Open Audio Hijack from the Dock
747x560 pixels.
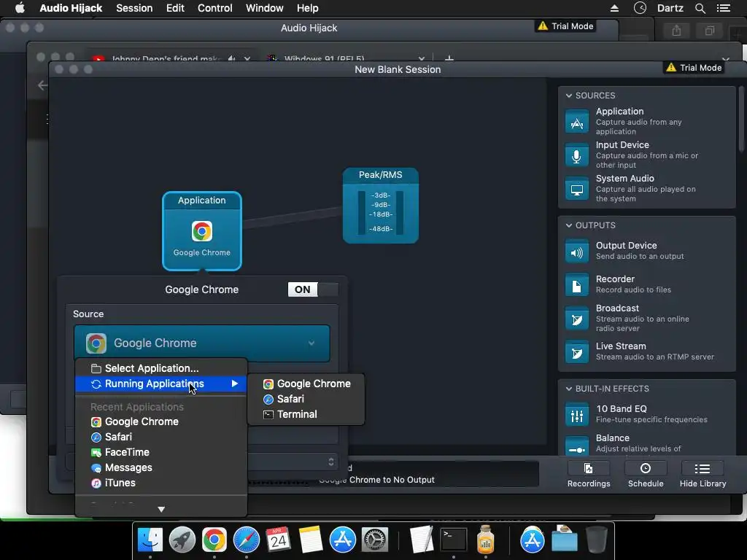pyautogui.click(x=485, y=540)
